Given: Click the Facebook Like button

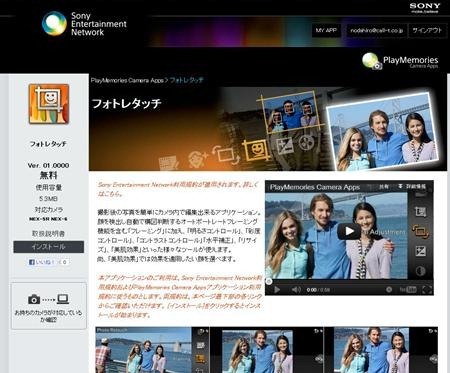Looking at the screenshot, I should tap(48, 262).
